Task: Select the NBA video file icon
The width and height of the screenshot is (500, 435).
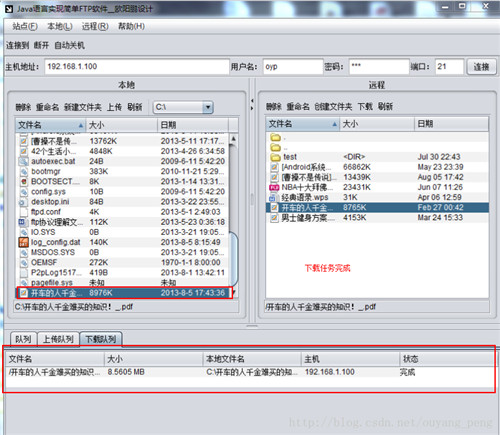Action: (274, 187)
